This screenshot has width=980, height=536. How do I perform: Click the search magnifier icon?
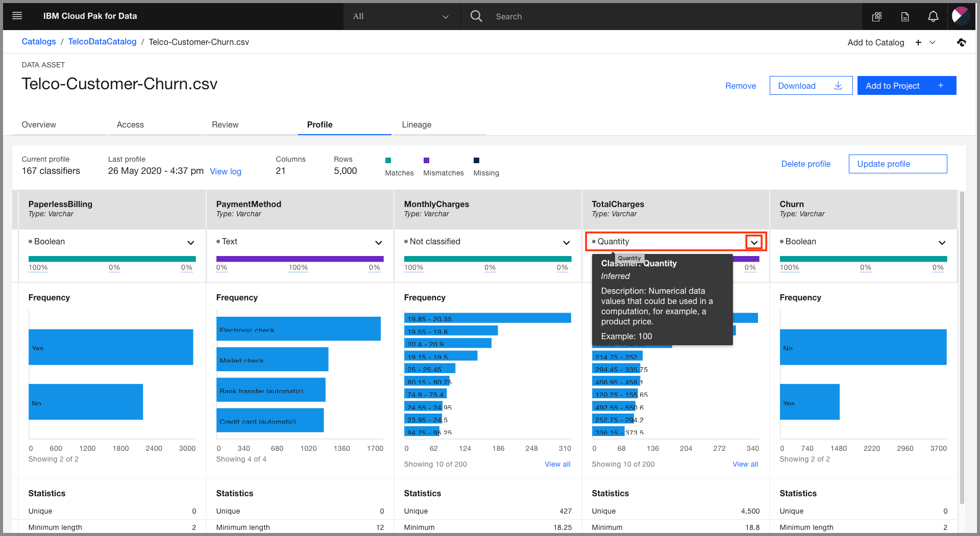pyautogui.click(x=476, y=16)
